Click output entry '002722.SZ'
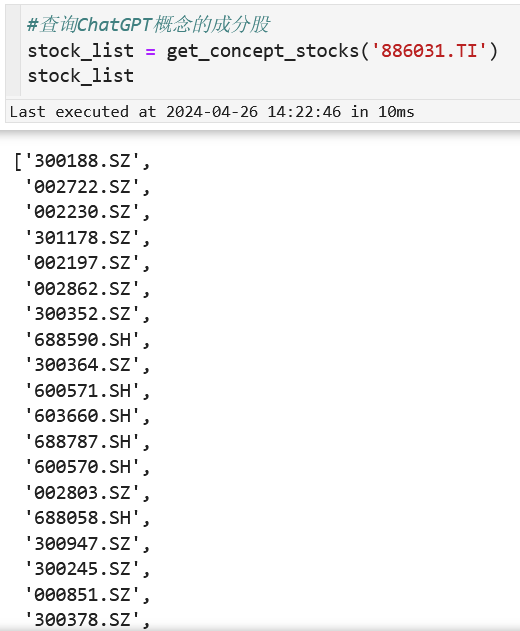Viewport: 520px width, 631px height. point(82,187)
